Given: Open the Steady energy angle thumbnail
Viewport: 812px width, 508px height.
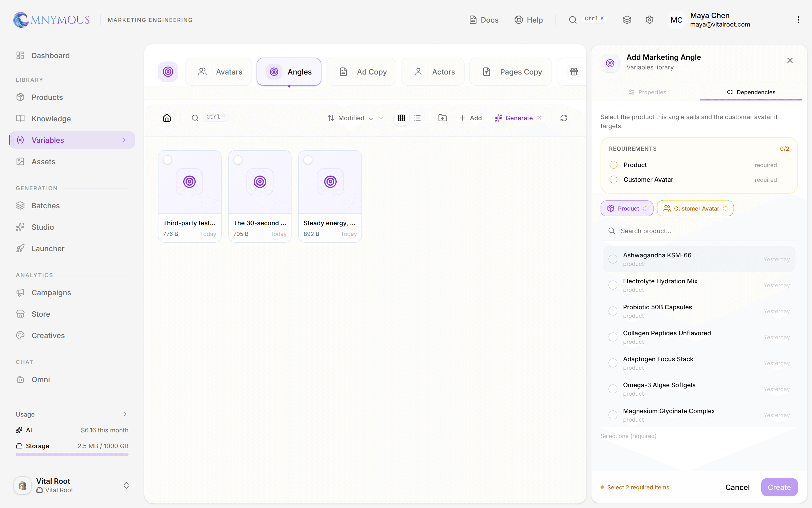Looking at the screenshot, I should [x=330, y=182].
